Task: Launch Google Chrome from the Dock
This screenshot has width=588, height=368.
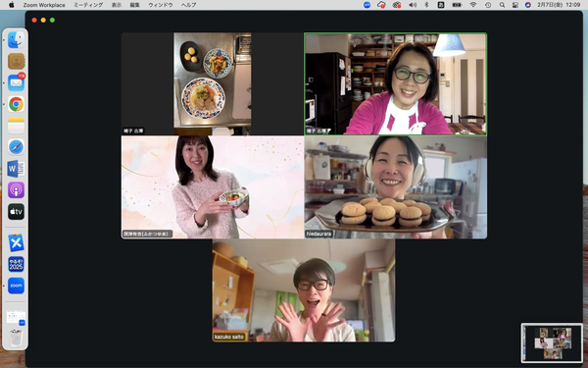Action: click(16, 104)
